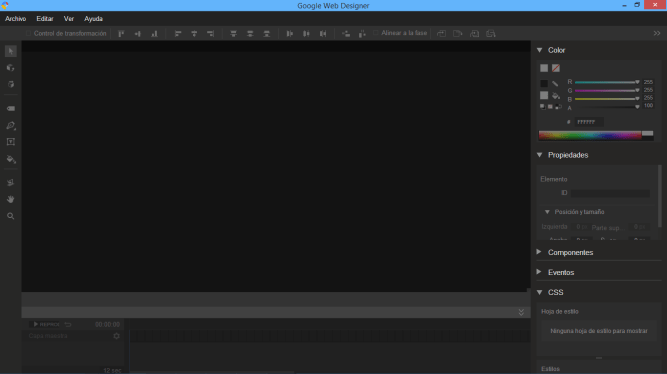The height and width of the screenshot is (374, 667).
Task: Click the align bottom edges icon
Action: pos(154,34)
